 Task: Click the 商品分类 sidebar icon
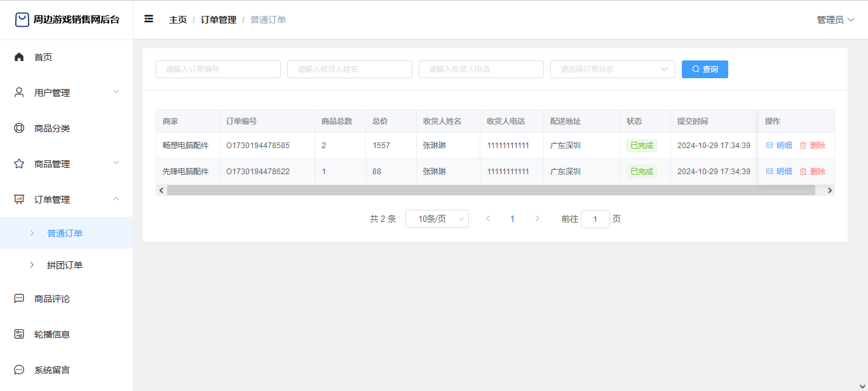[x=19, y=128]
